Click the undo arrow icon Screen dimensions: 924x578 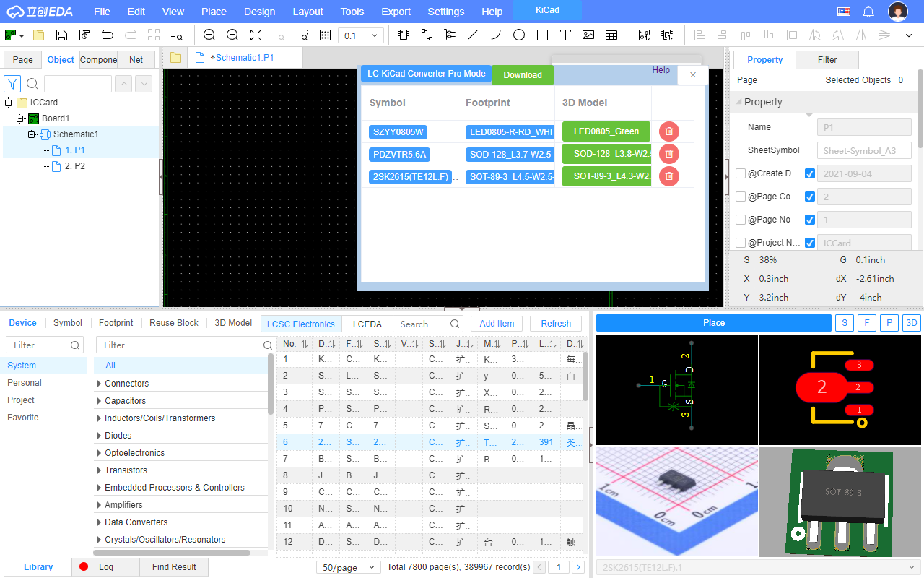pos(108,35)
